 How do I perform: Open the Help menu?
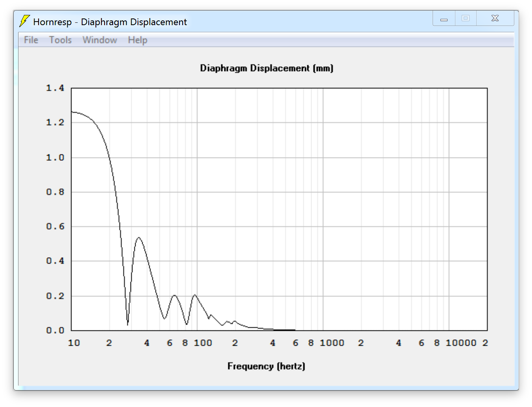[x=138, y=40]
